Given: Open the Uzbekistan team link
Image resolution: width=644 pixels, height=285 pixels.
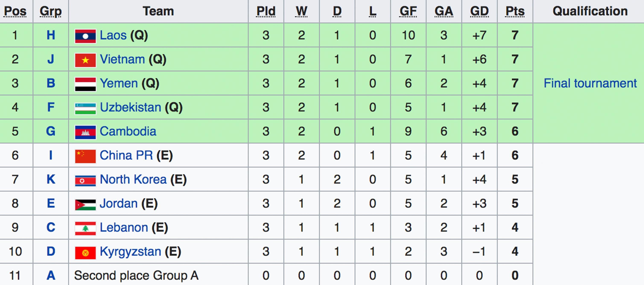Looking at the screenshot, I should (130, 107).
